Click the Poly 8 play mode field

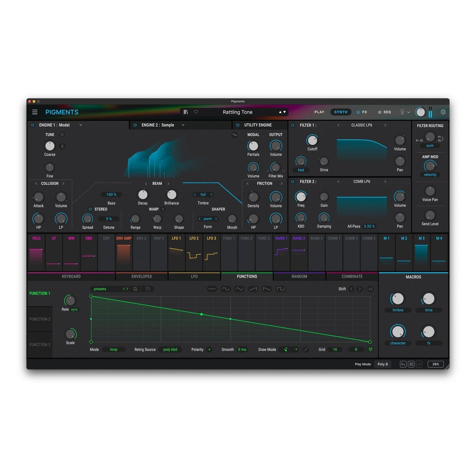(383, 364)
